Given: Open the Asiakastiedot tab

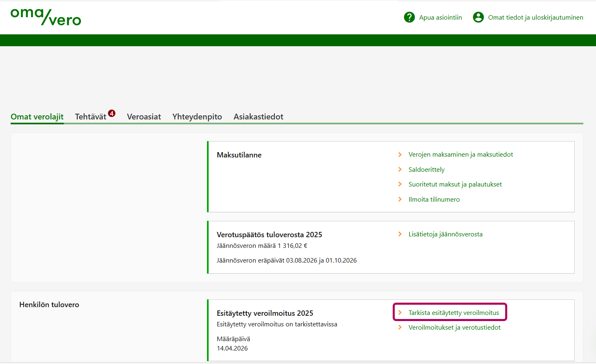Looking at the screenshot, I should [x=259, y=117].
